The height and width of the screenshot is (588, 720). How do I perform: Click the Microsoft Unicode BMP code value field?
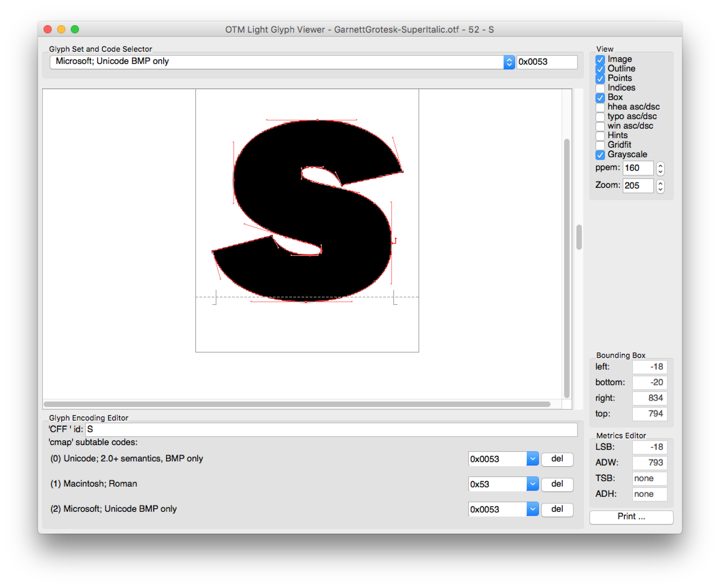tap(497, 509)
